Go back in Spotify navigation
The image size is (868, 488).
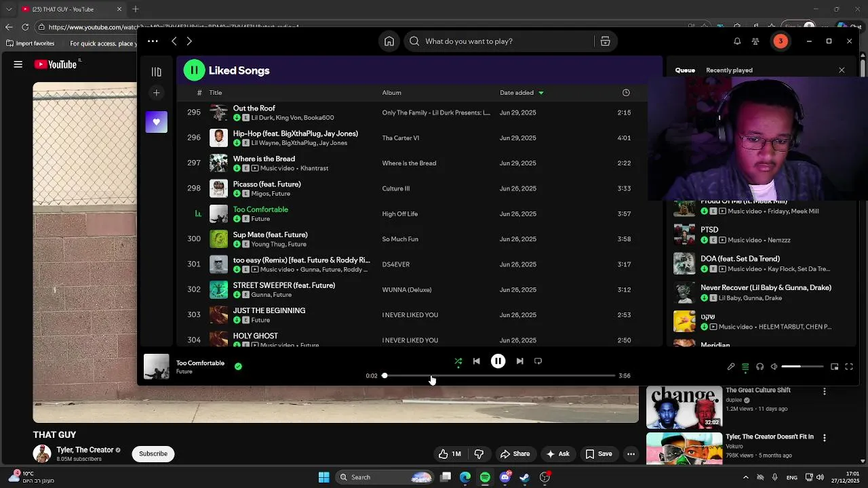coord(174,41)
